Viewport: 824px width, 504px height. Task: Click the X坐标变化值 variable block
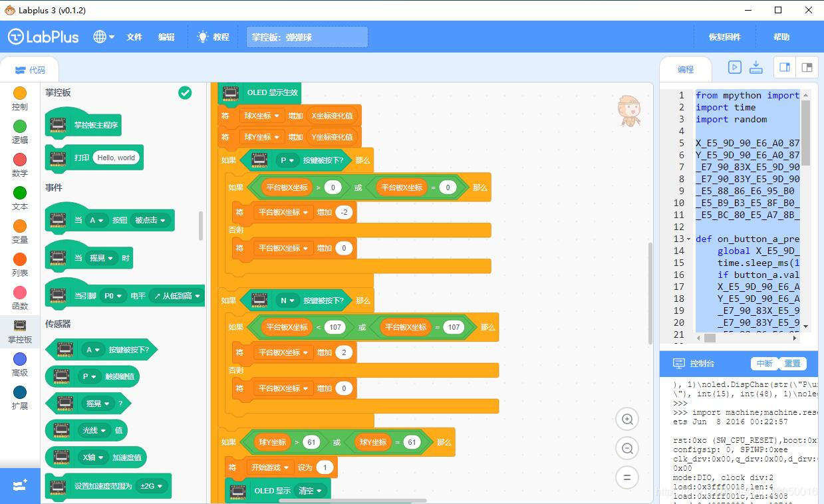click(x=333, y=116)
